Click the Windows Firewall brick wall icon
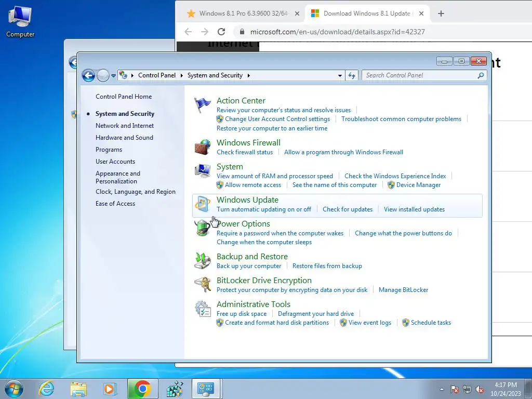The image size is (532, 399). [203, 147]
